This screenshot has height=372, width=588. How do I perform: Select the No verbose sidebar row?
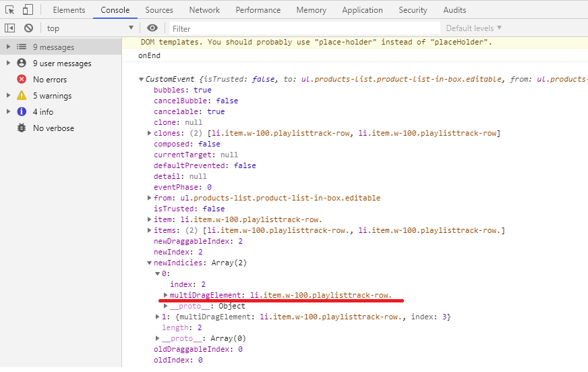[x=61, y=128]
